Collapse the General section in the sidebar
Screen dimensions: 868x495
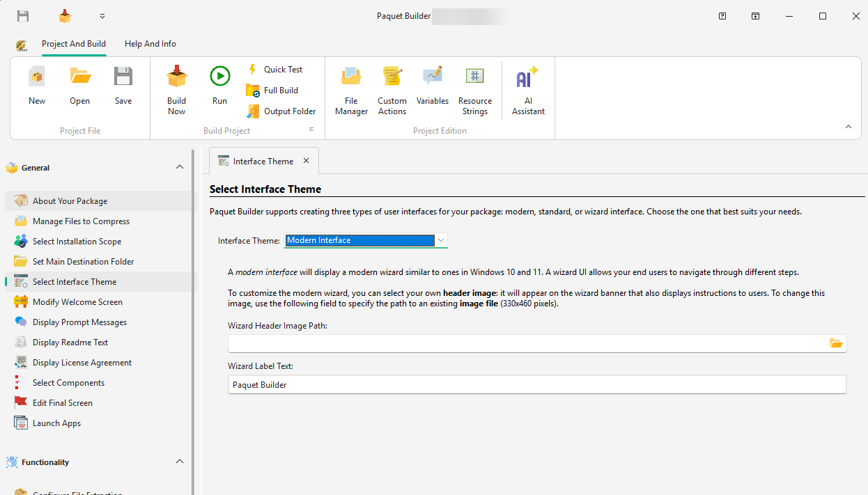pyautogui.click(x=180, y=167)
